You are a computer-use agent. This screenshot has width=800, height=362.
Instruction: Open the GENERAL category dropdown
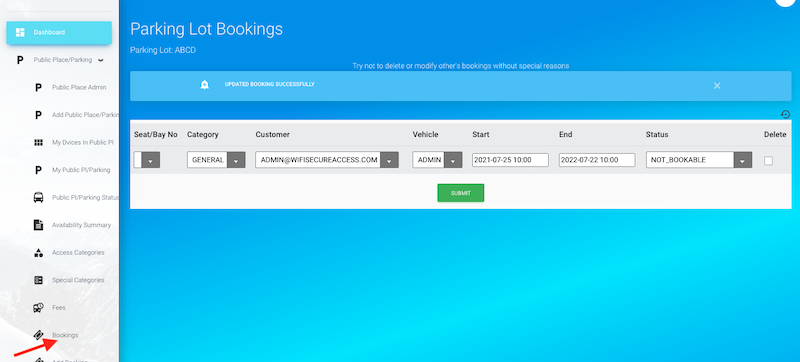216,160
